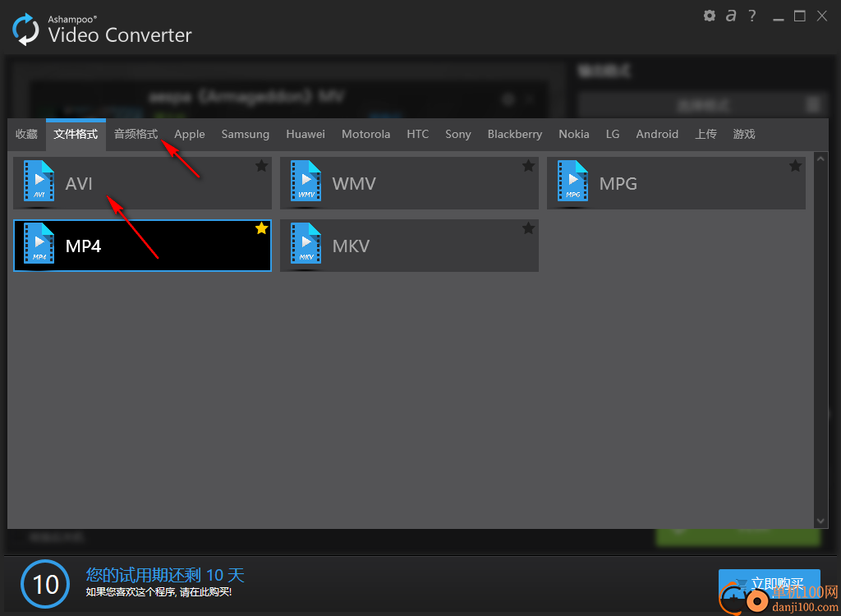The width and height of the screenshot is (841, 616).
Task: Open the Nokia device tab
Action: (574, 134)
